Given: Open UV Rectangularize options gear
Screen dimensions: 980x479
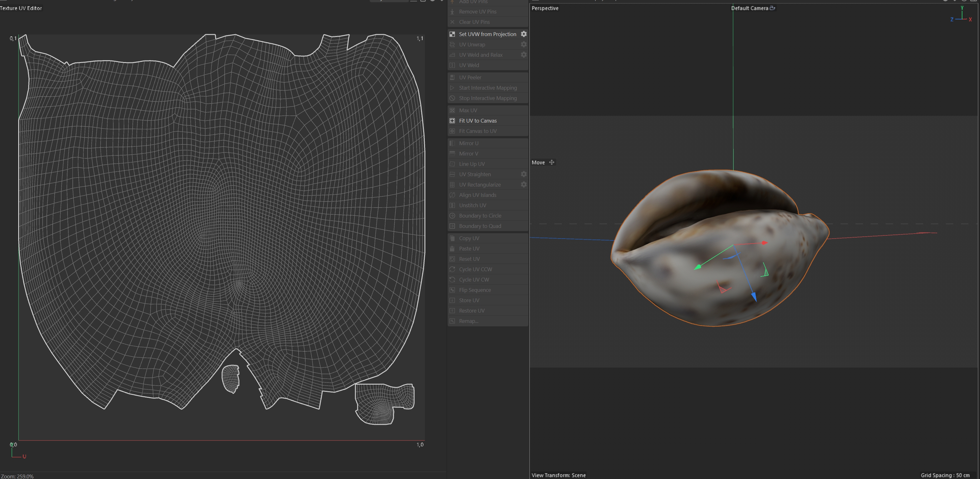Looking at the screenshot, I should [524, 184].
